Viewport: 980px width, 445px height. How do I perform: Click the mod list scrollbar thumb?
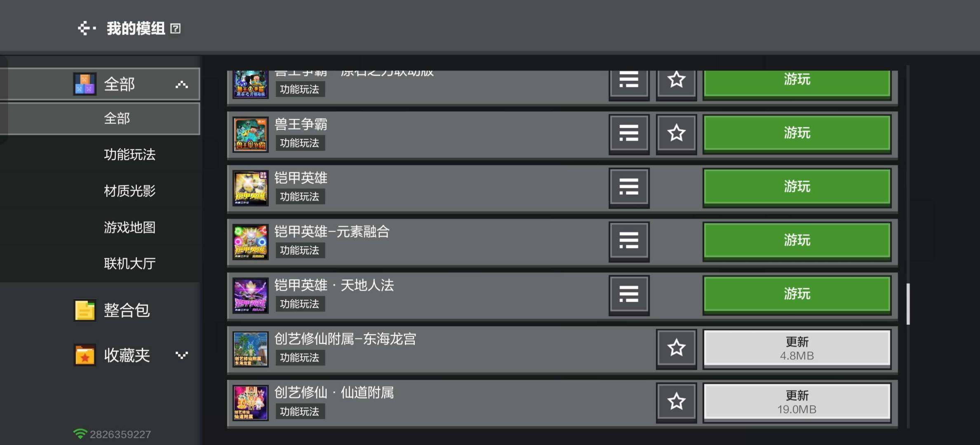[x=908, y=304]
